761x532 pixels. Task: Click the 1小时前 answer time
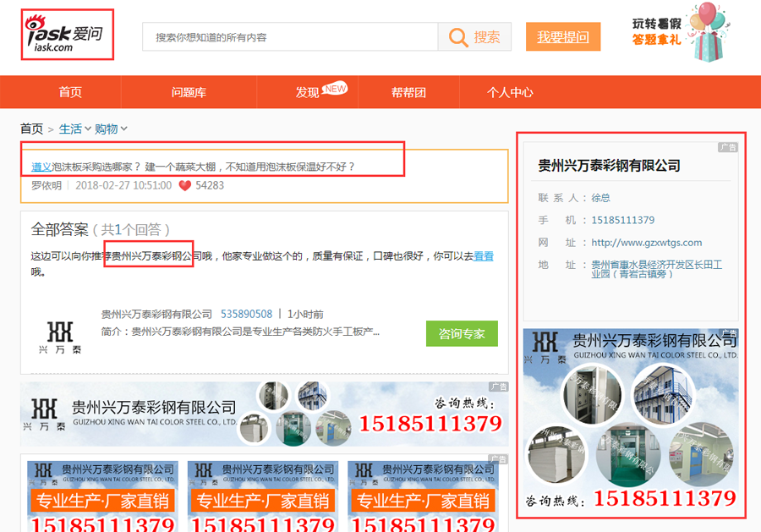click(x=305, y=314)
